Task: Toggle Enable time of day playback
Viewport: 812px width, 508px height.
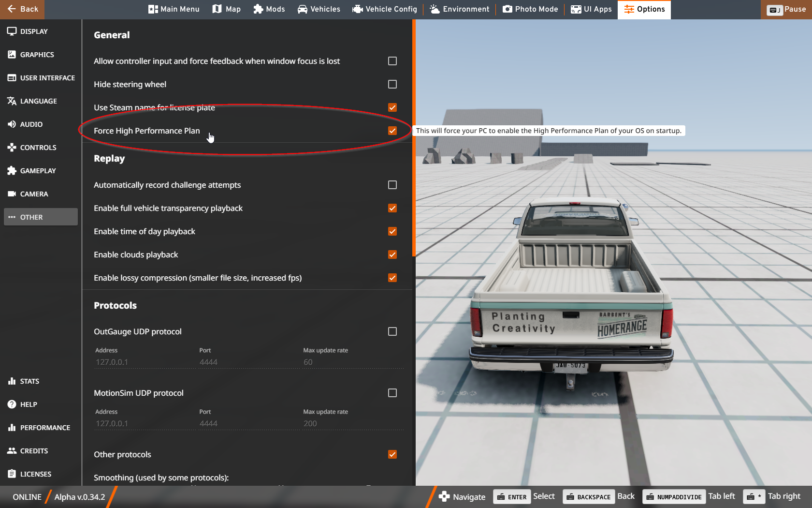Action: click(x=392, y=231)
